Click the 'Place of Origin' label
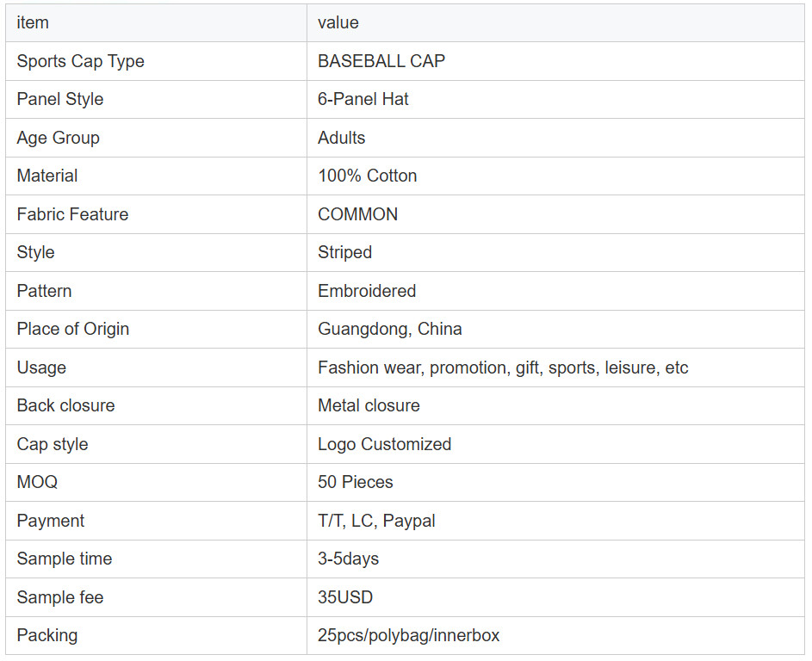The height and width of the screenshot is (661, 812). 72,329
